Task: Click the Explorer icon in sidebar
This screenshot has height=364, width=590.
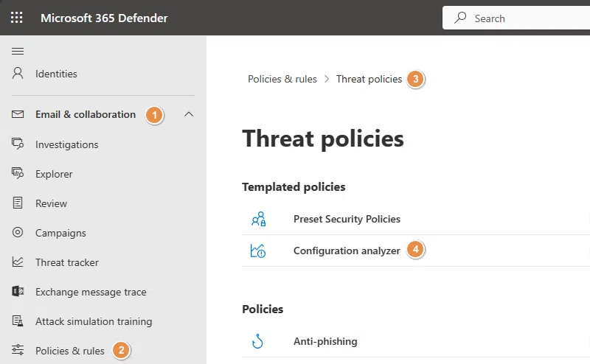Action: [18, 173]
